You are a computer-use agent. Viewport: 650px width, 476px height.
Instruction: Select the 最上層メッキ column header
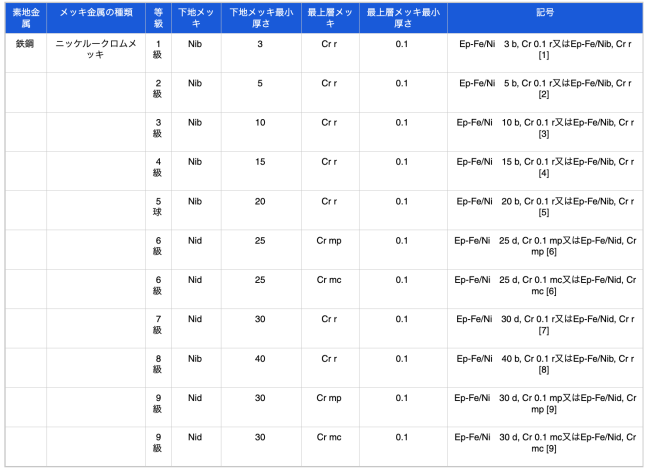(330, 17)
